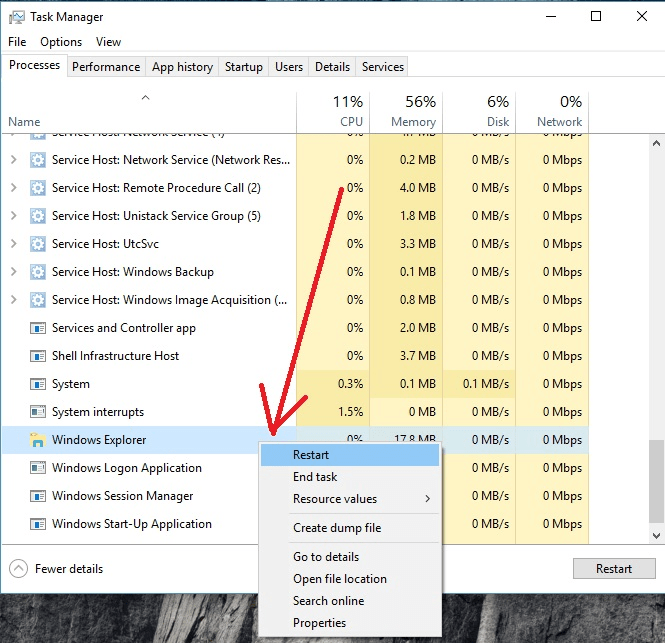
Task: Click the Windows Explorer folder icon
Action: [38, 440]
